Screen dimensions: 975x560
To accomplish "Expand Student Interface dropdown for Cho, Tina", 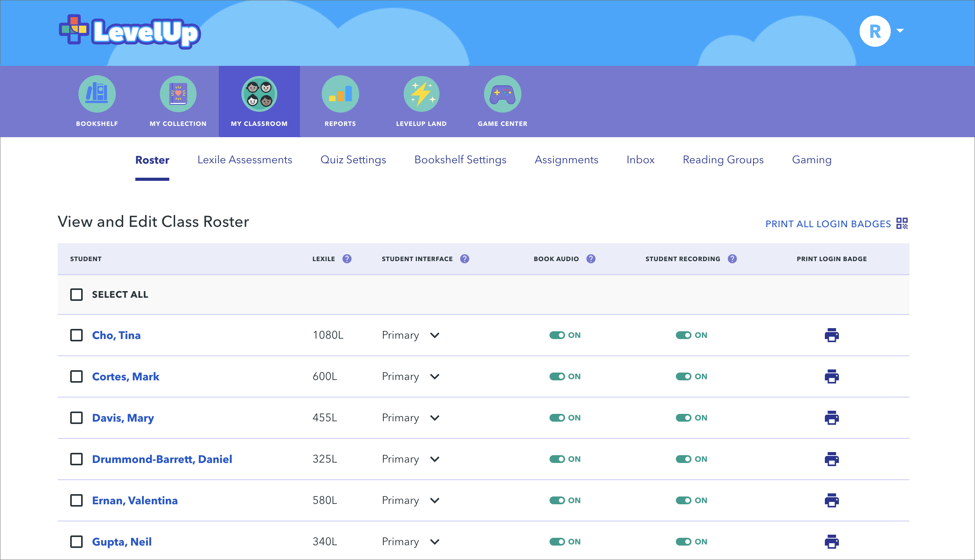I will [x=434, y=335].
